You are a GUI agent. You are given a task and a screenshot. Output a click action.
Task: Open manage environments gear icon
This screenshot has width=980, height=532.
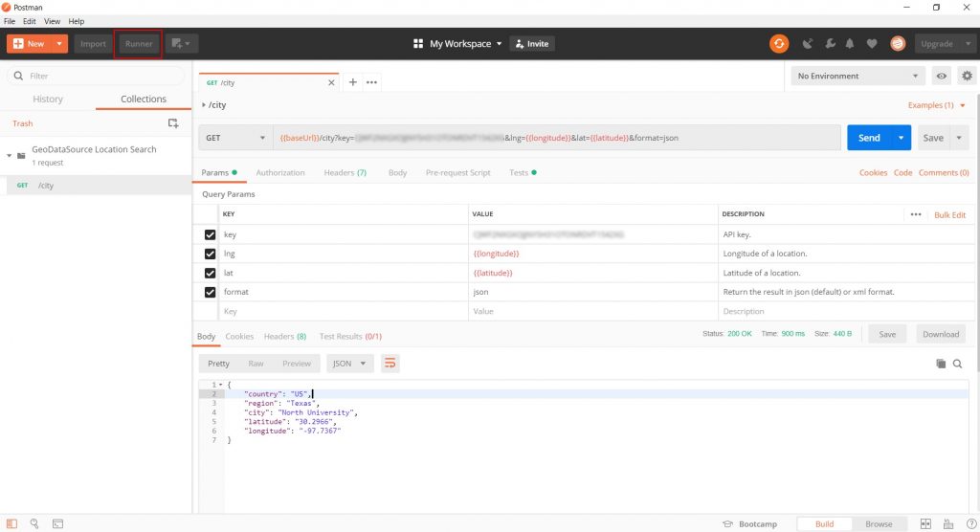(x=967, y=76)
